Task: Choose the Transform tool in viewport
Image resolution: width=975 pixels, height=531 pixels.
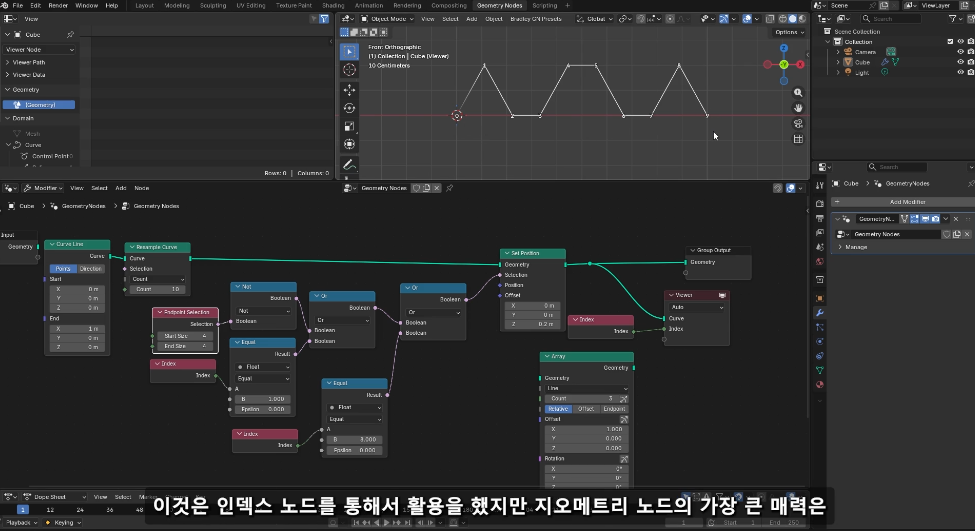Action: (x=349, y=144)
